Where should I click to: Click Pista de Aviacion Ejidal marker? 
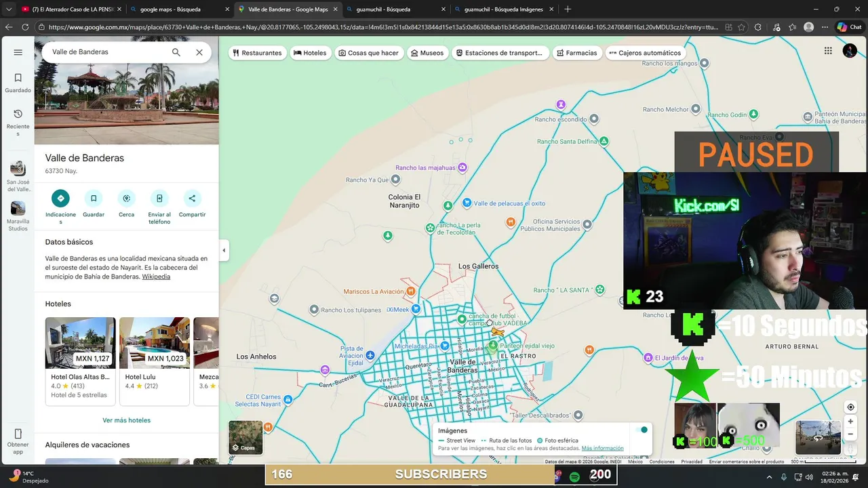tap(370, 355)
